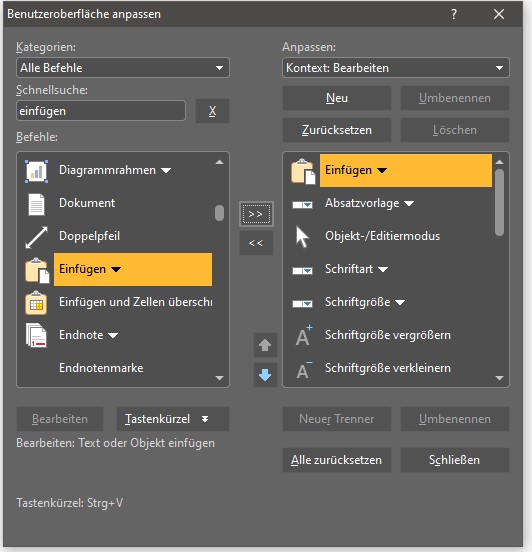
Task: Select the Diagrammrahmen chart icon
Action: pos(36,171)
